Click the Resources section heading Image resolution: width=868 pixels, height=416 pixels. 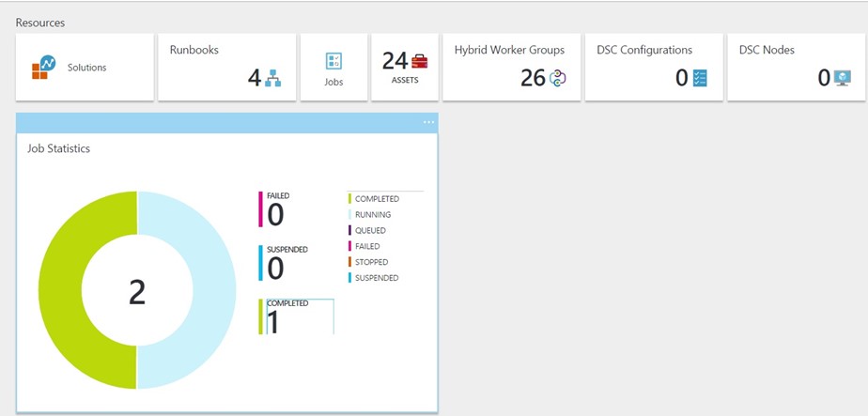[x=39, y=23]
